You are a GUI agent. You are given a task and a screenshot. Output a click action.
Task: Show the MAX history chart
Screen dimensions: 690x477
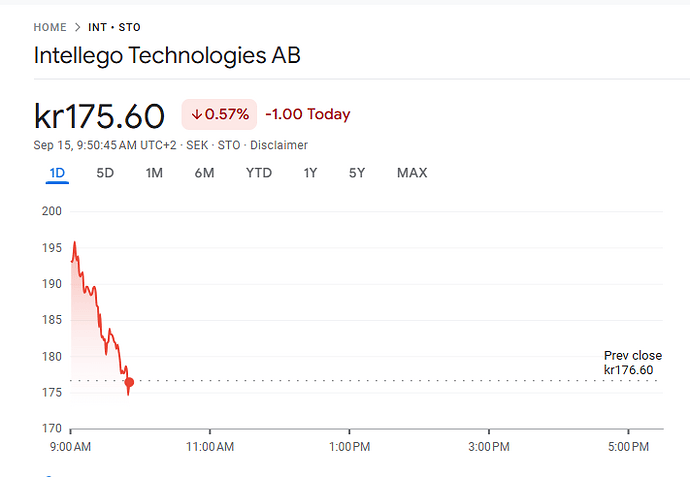point(412,173)
